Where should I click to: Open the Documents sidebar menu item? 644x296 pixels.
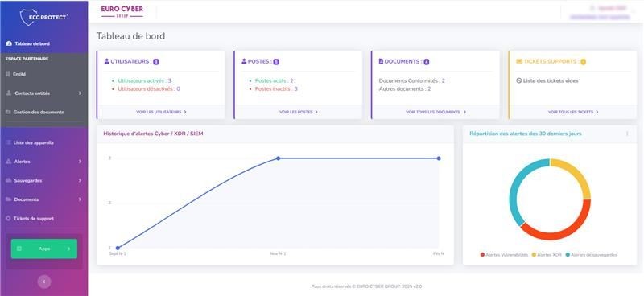44,199
